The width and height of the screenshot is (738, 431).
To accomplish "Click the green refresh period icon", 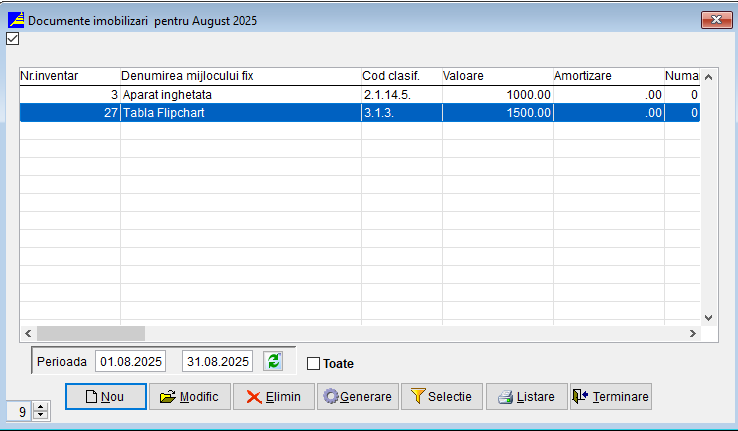I will [x=272, y=361].
